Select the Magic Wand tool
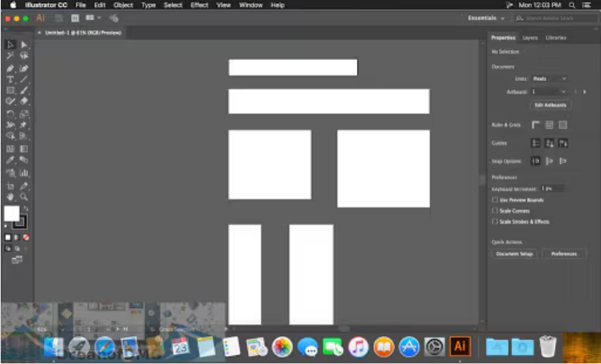 [10, 56]
